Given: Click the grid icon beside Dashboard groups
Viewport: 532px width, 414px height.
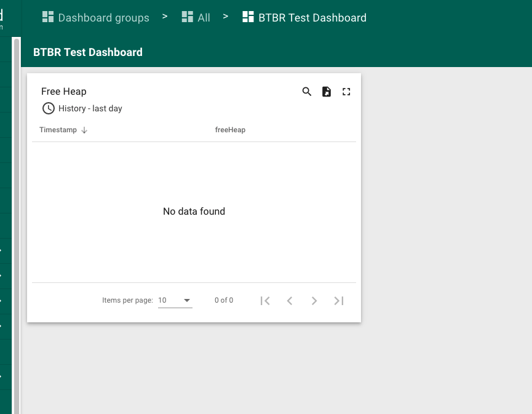Looking at the screenshot, I should coord(47,17).
